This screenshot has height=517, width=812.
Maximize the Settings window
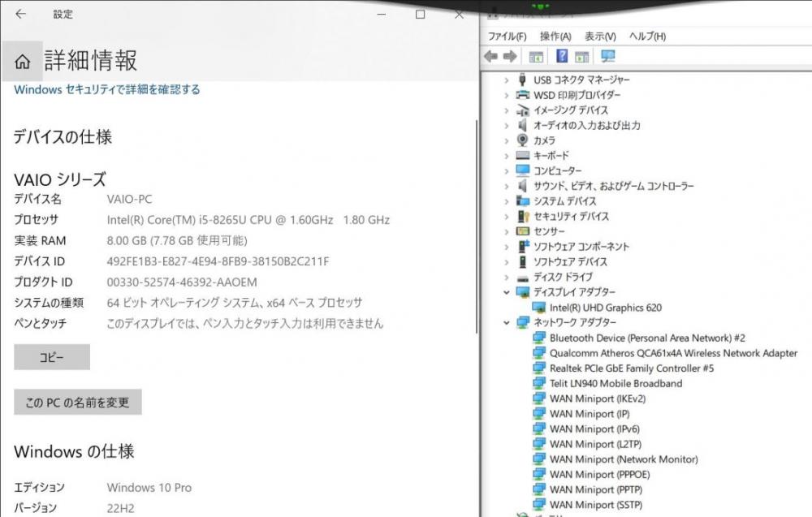coord(421,14)
